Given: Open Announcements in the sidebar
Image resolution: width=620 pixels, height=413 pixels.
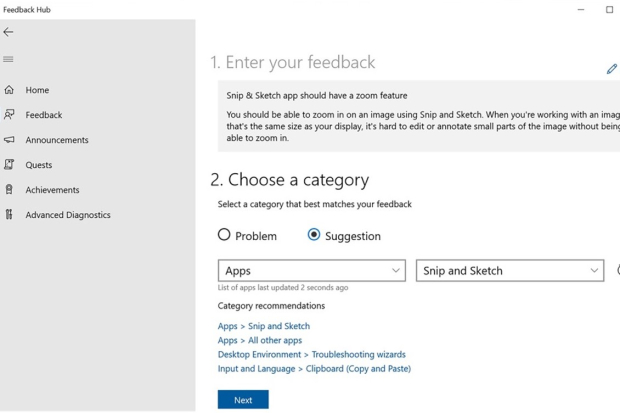Looking at the screenshot, I should coord(57,140).
